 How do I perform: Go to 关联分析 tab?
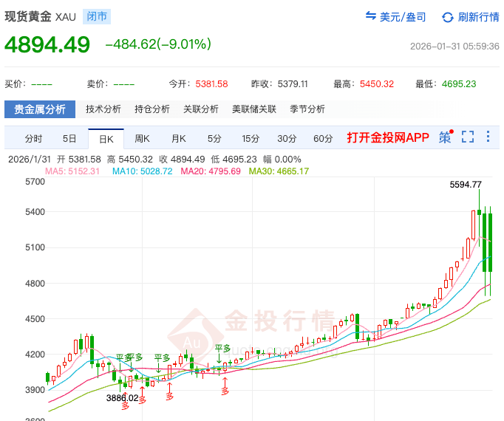(201, 109)
